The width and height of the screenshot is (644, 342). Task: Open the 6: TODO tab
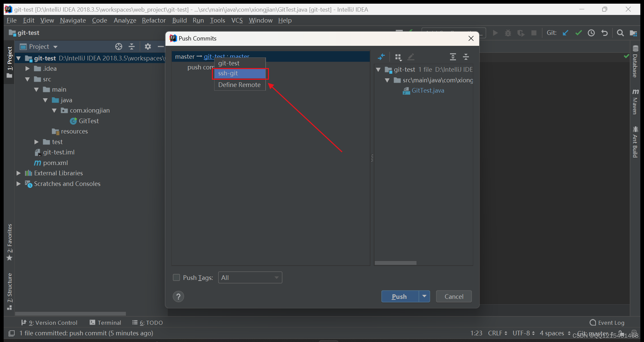(148, 323)
